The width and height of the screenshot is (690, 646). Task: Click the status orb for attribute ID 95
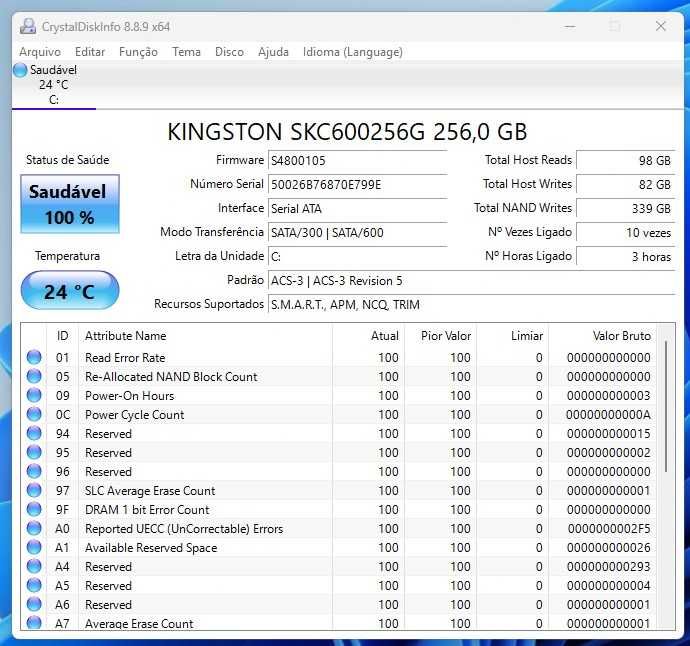(34, 452)
